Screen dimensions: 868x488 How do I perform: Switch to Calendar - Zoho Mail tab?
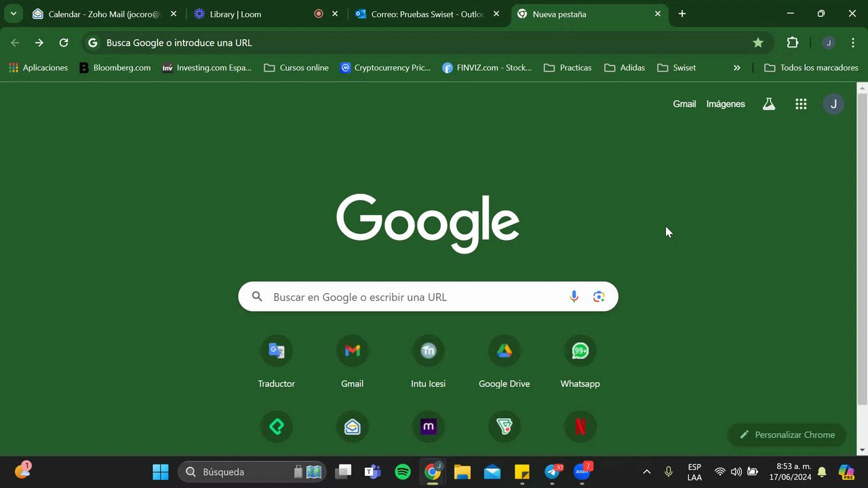click(105, 14)
